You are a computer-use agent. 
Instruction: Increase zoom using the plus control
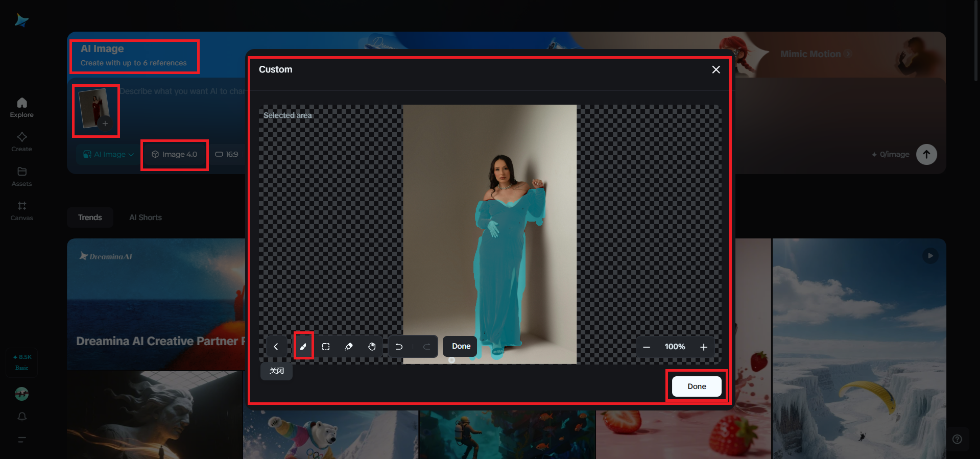(x=704, y=347)
